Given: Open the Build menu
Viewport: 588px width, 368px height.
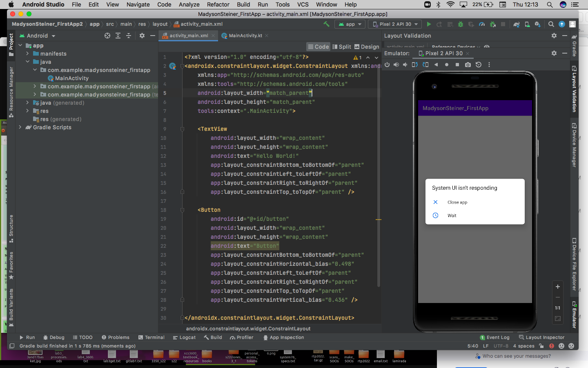Looking at the screenshot, I should (x=243, y=4).
